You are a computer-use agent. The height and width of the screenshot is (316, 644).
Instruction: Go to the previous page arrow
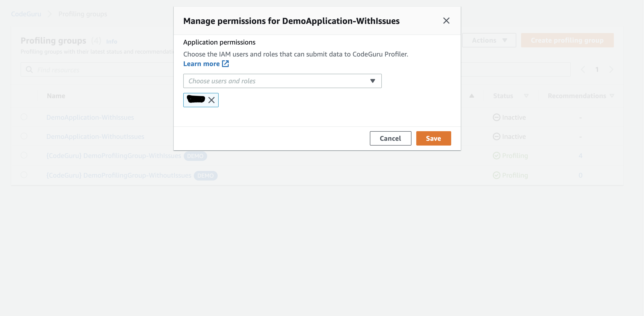click(x=583, y=70)
